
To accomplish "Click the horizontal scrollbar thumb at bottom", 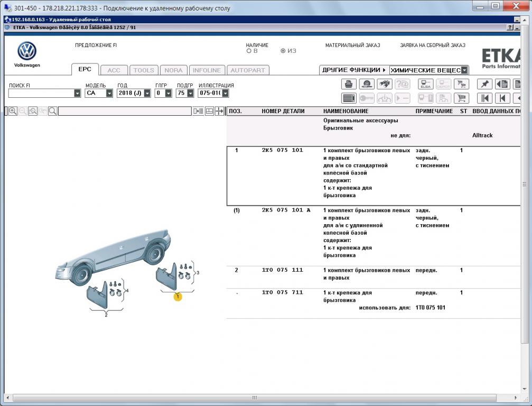I will coord(254,398).
